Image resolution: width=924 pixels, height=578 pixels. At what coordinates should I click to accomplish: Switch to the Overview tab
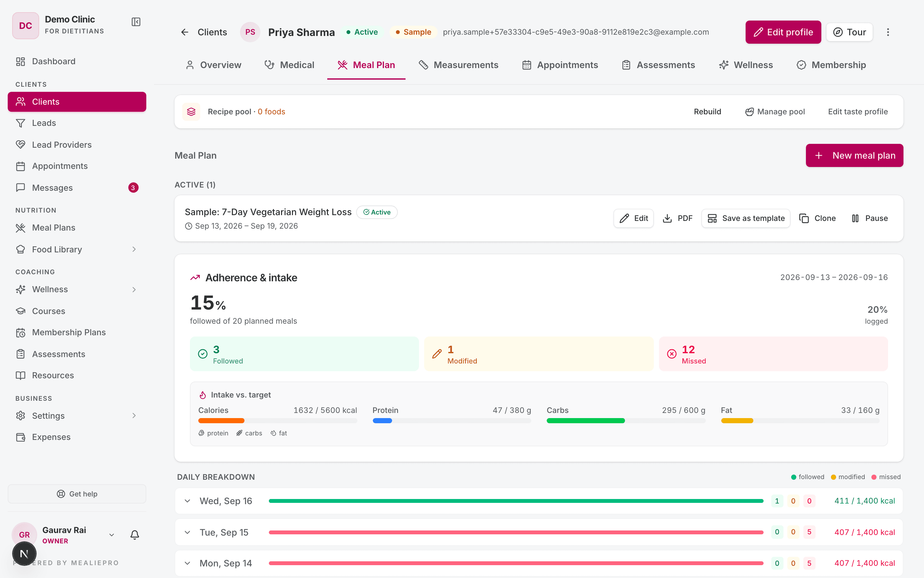(x=213, y=65)
